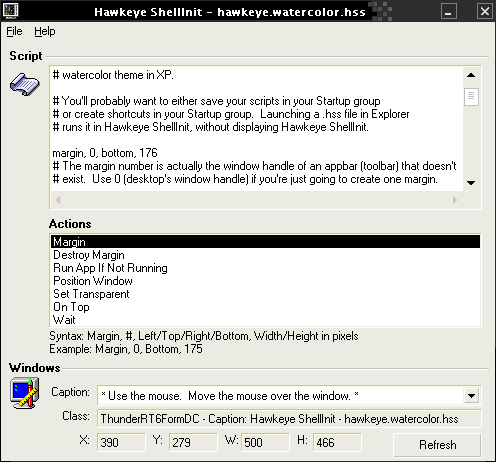Click script scrollbar down arrow
Screen dimensions: 496x462
click(471, 183)
